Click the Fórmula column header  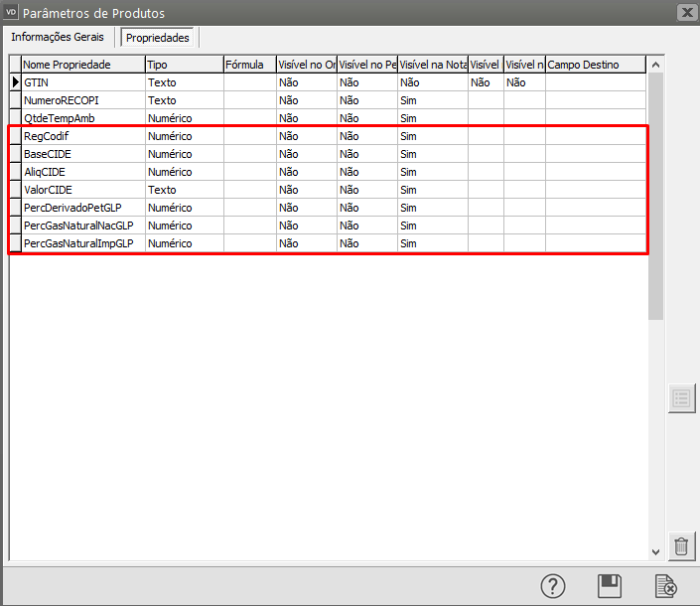(x=250, y=65)
